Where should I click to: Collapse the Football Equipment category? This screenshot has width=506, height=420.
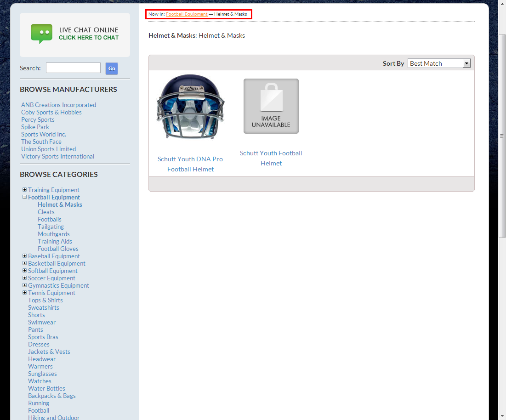coord(24,197)
